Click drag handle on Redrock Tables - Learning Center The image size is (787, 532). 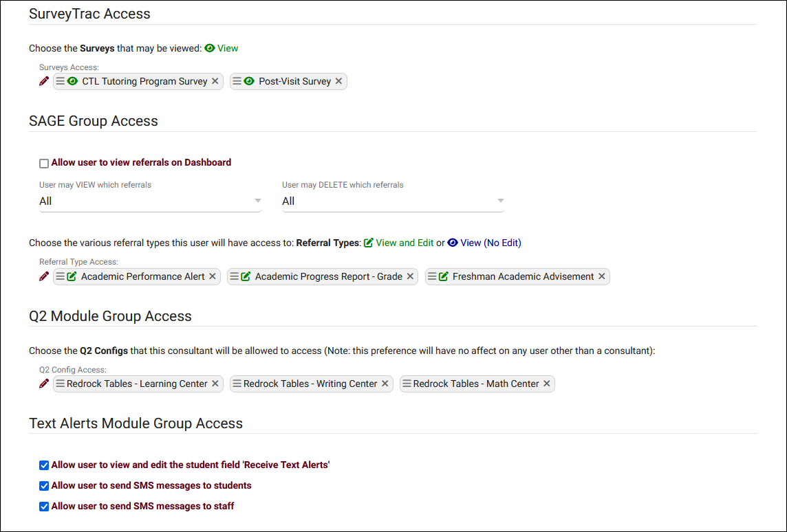coord(61,384)
